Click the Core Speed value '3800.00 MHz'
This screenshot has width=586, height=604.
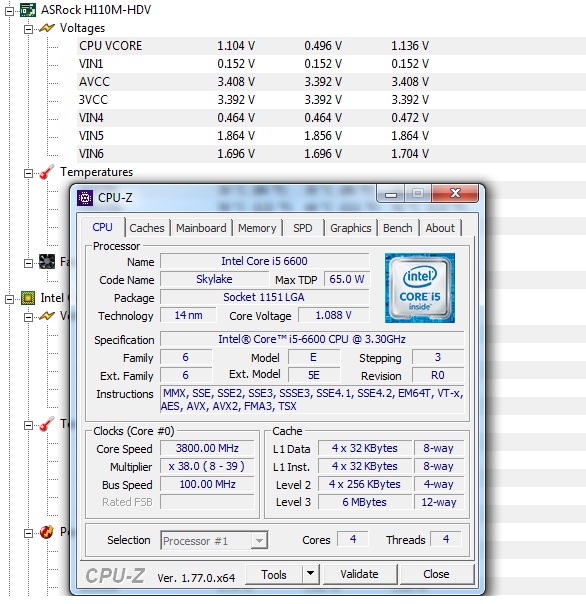point(207,448)
